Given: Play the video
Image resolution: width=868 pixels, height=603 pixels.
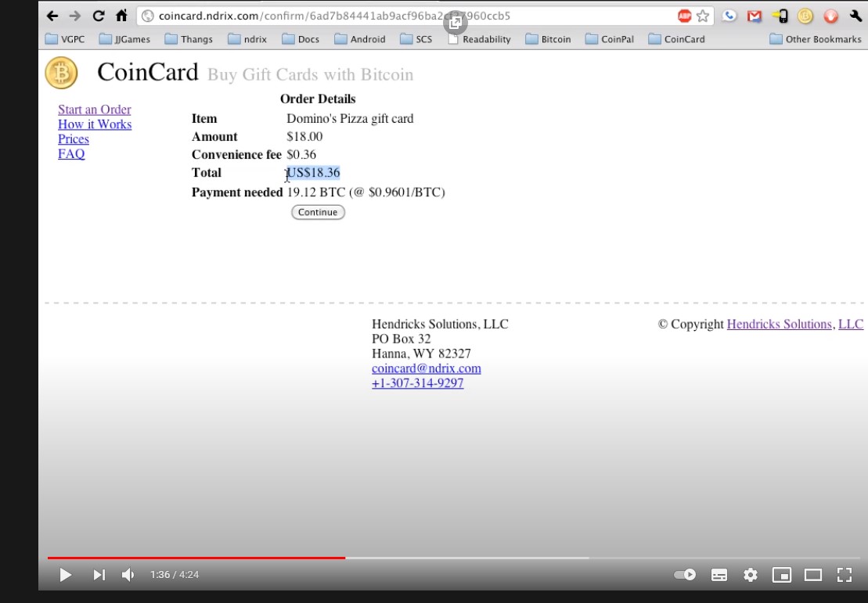Looking at the screenshot, I should coord(65,575).
